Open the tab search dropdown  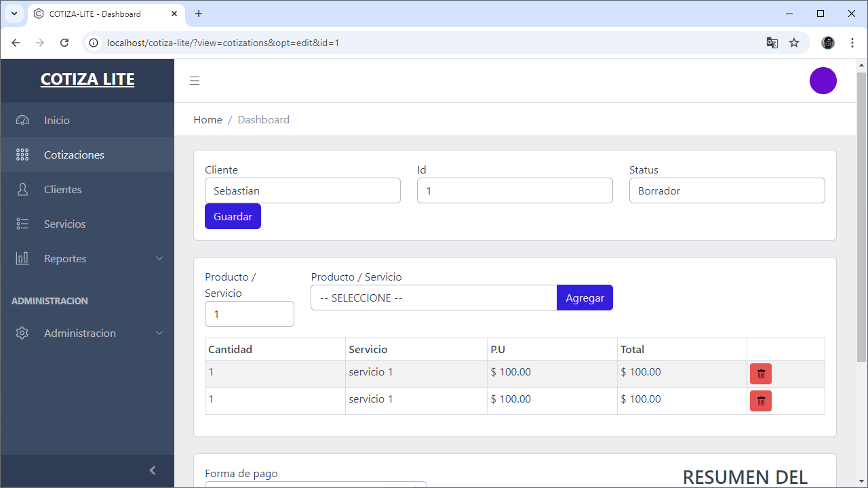pyautogui.click(x=14, y=14)
